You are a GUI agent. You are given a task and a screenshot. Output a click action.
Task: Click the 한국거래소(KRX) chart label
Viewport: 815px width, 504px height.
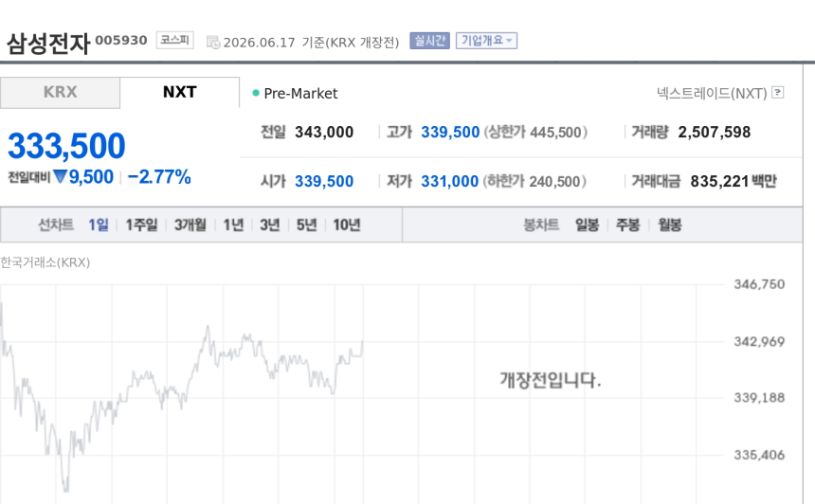click(x=45, y=263)
